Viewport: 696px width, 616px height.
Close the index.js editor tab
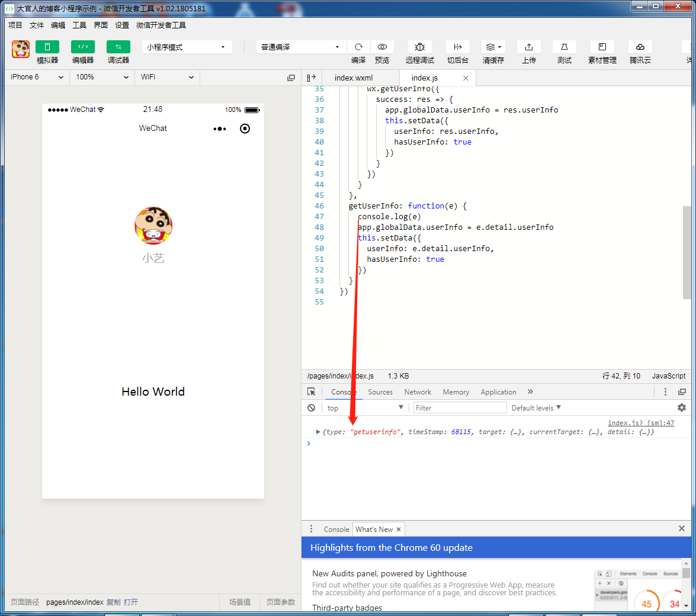(466, 78)
